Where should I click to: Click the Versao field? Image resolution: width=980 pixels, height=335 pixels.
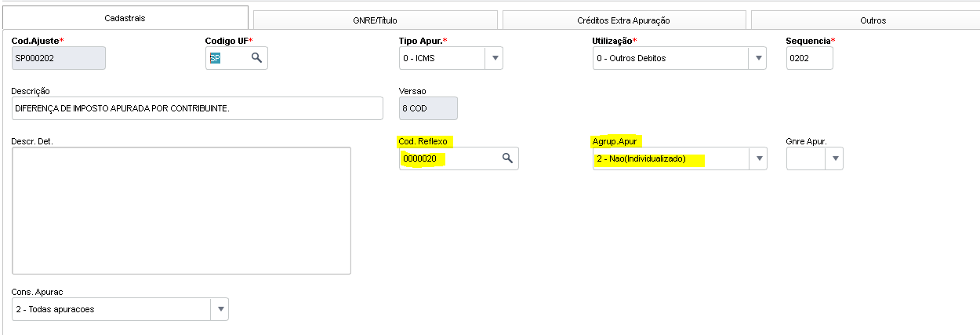pyautogui.click(x=428, y=108)
